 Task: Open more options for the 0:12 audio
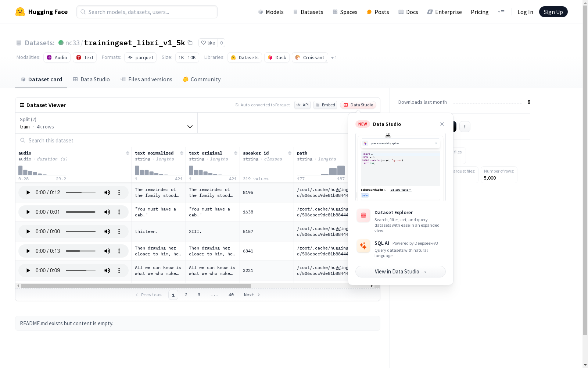pos(119,192)
